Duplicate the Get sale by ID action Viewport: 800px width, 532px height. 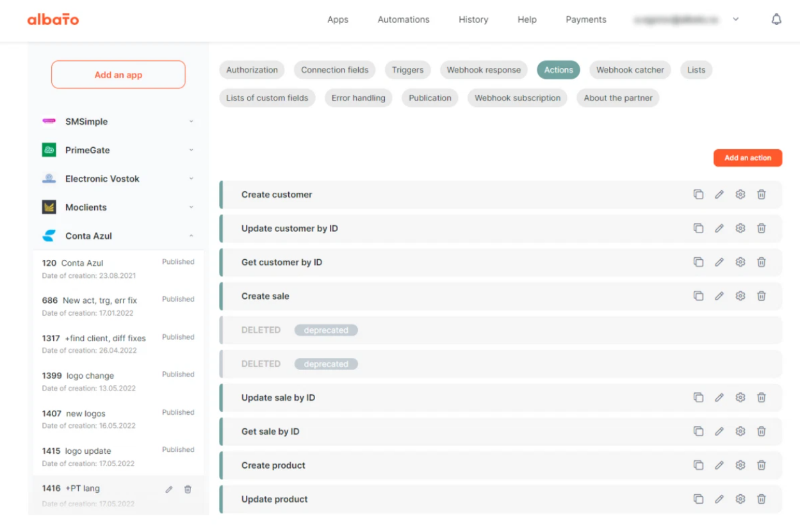[x=698, y=431]
